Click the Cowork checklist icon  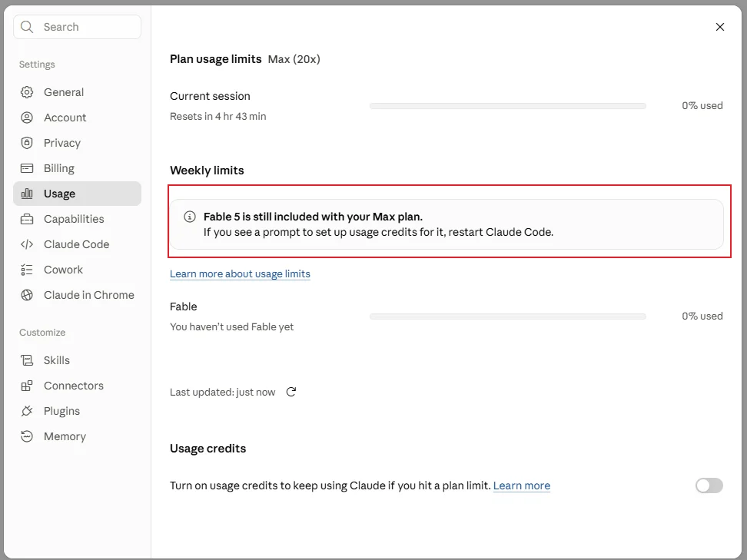27,270
